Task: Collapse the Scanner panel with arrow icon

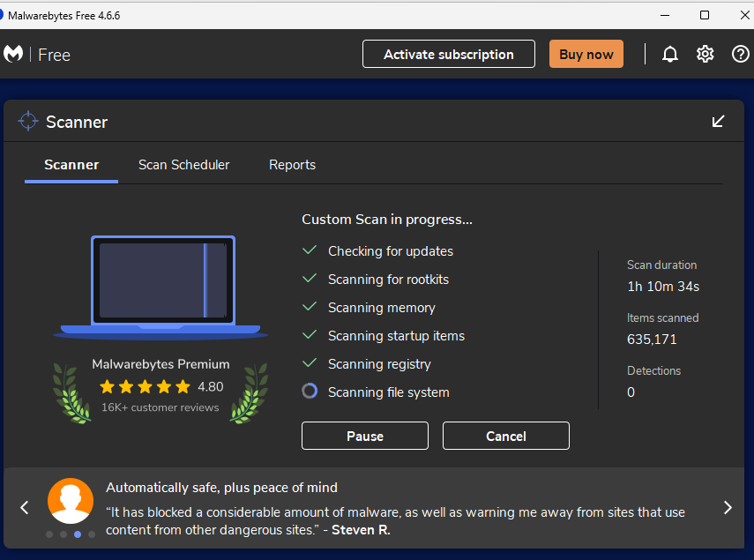Action: click(x=718, y=121)
